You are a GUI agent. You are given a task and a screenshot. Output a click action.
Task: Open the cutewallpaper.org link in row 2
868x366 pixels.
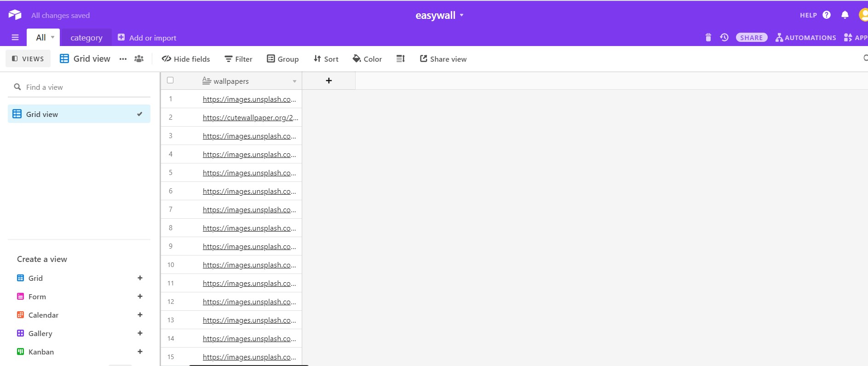pos(250,117)
